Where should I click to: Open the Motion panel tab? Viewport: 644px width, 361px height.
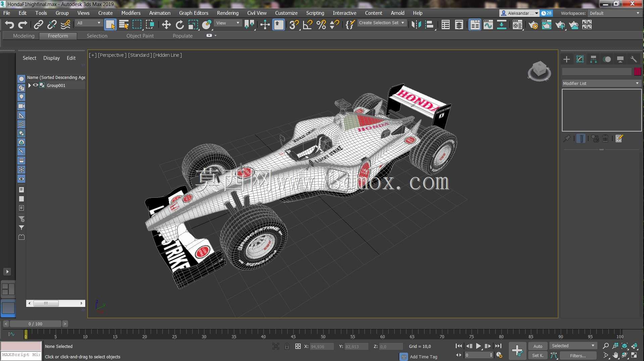pyautogui.click(x=607, y=59)
